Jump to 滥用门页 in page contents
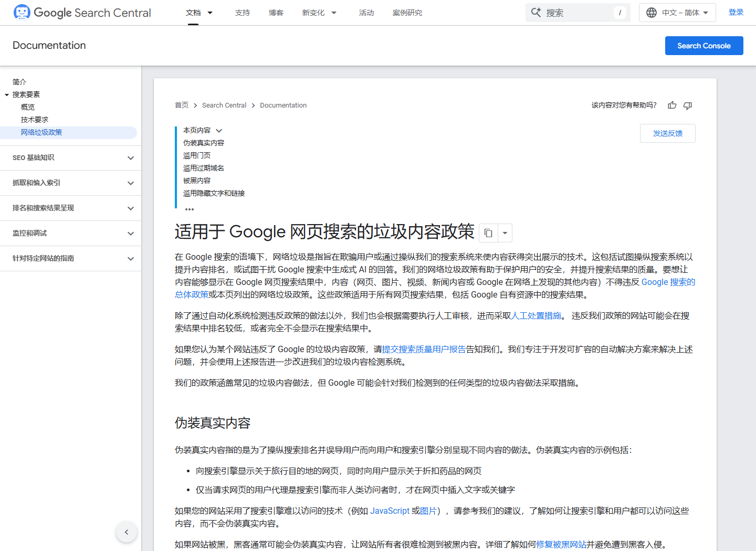This screenshot has height=551, width=756. (197, 155)
